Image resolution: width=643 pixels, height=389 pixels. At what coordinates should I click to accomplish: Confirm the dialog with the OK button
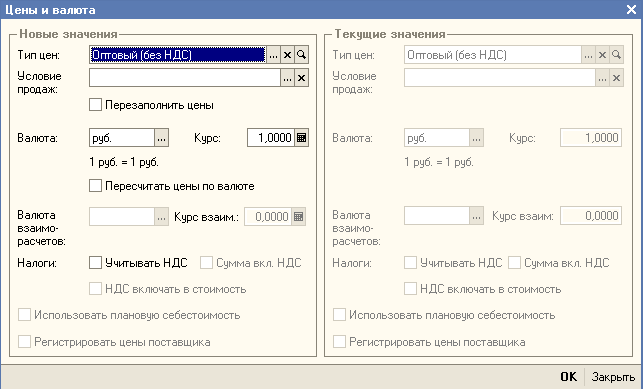[x=568, y=376]
